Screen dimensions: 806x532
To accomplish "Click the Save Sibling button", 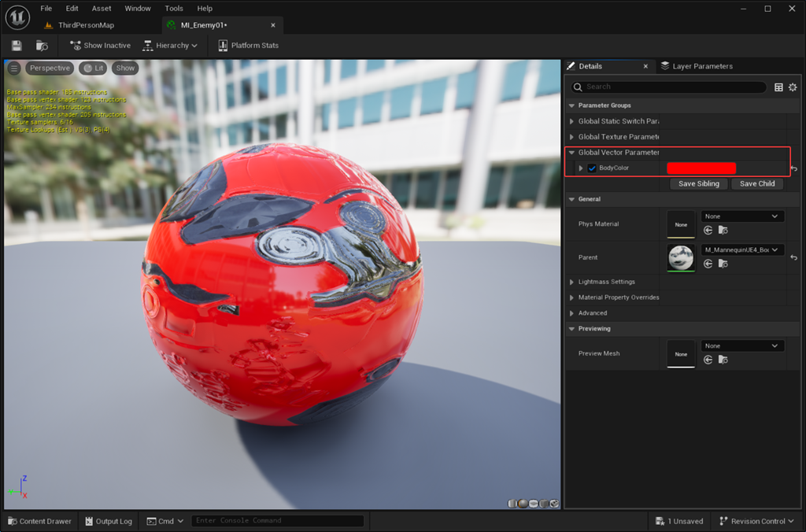I will [699, 183].
